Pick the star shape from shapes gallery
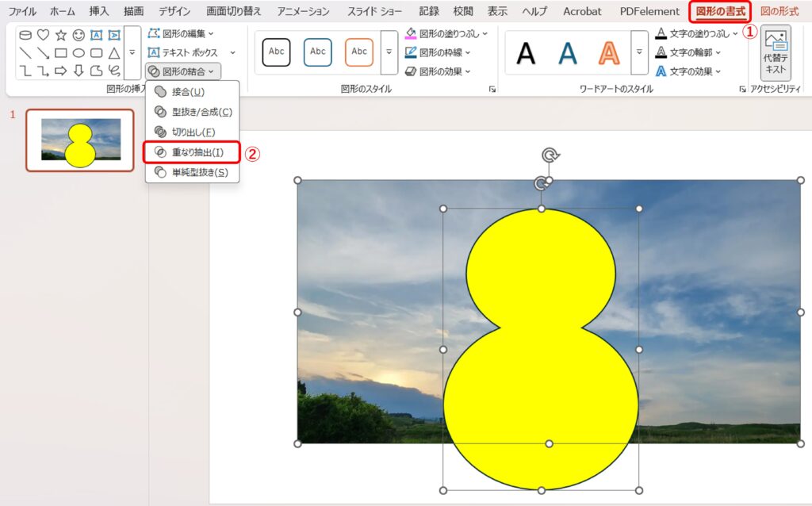The image size is (812, 506). (61, 35)
